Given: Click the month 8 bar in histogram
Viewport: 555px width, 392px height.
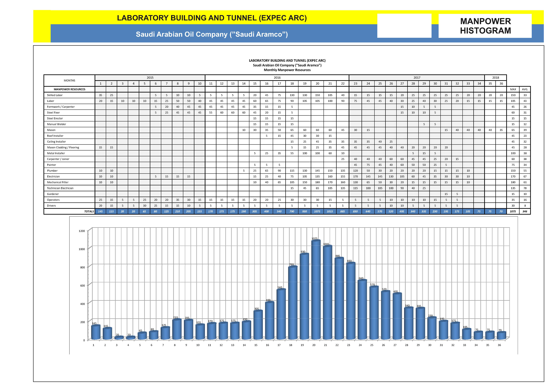Looking at the screenshot, I should [x=177, y=329].
